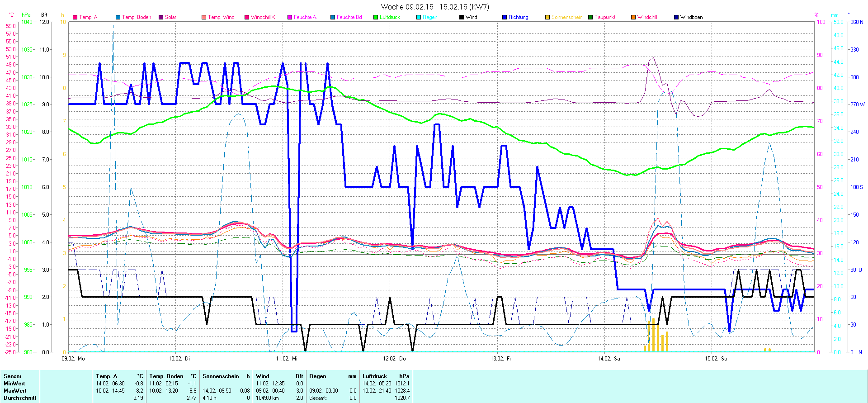Click the black Wind legend square
Viewport: 868px width, 403px height.
point(462,17)
